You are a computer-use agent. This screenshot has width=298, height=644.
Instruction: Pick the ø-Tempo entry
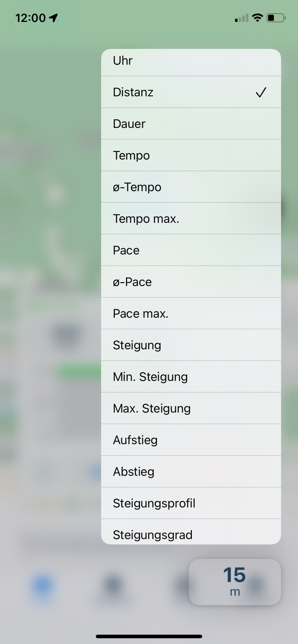coord(191,187)
